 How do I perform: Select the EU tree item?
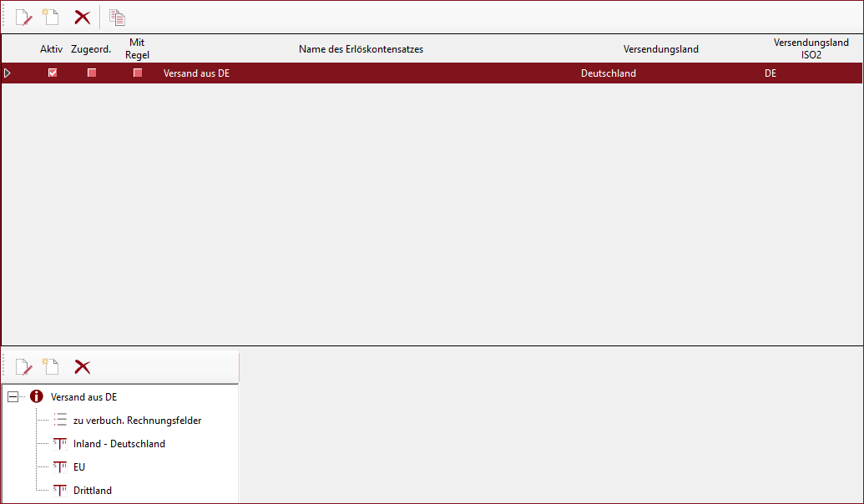pos(79,467)
